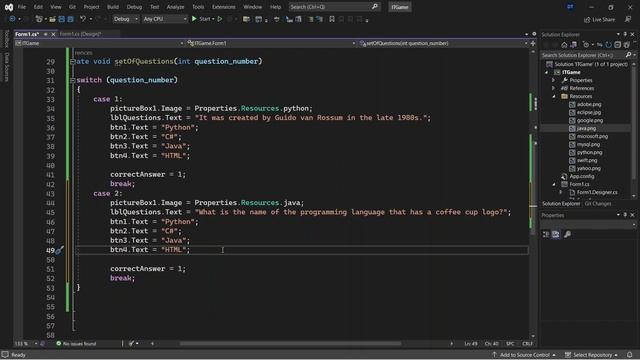Click the Undo toolbar icon
This screenshot has height=360, width=640.
[83, 19]
